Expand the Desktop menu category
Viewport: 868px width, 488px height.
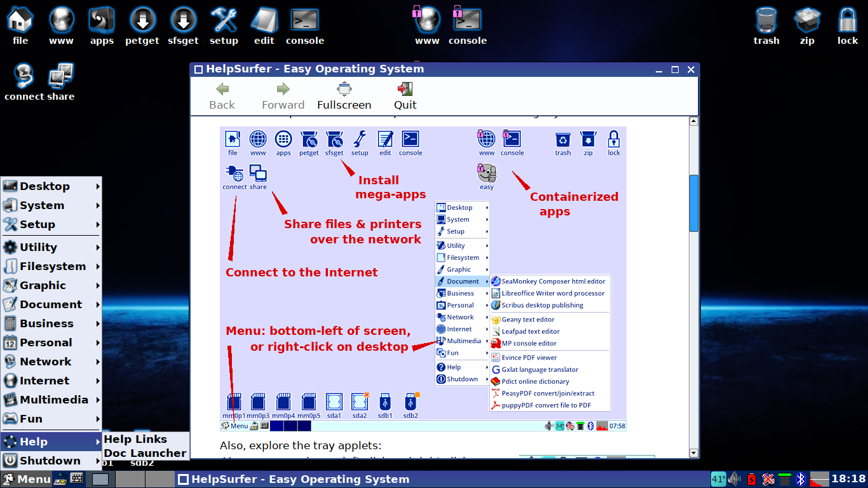coord(51,186)
